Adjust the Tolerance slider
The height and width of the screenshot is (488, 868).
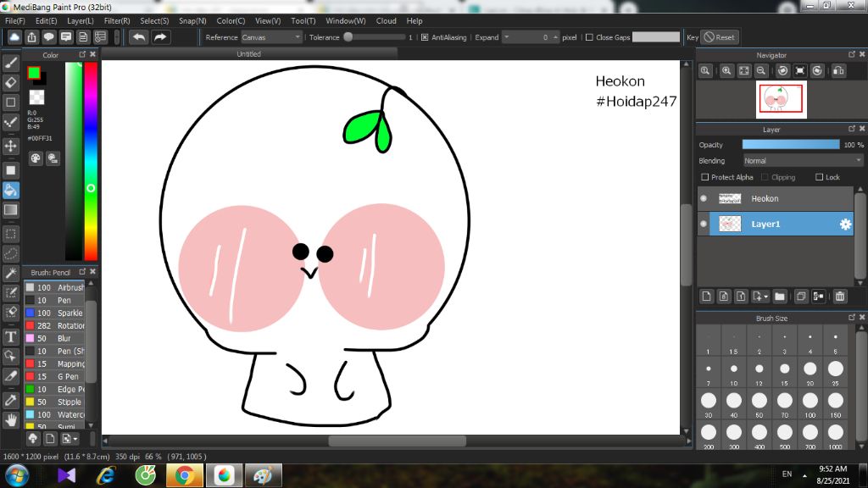pyautogui.click(x=375, y=37)
